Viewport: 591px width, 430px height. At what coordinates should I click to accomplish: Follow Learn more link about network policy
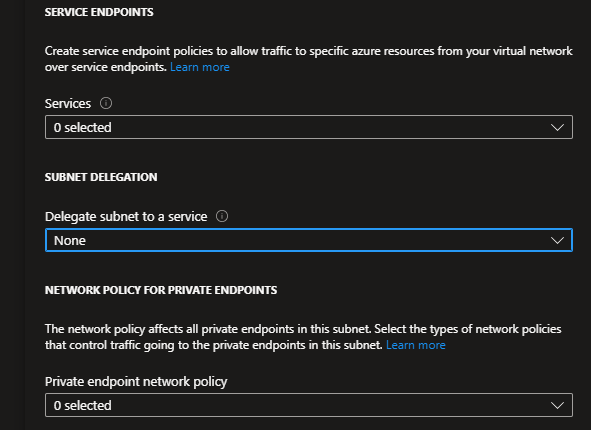click(x=416, y=345)
